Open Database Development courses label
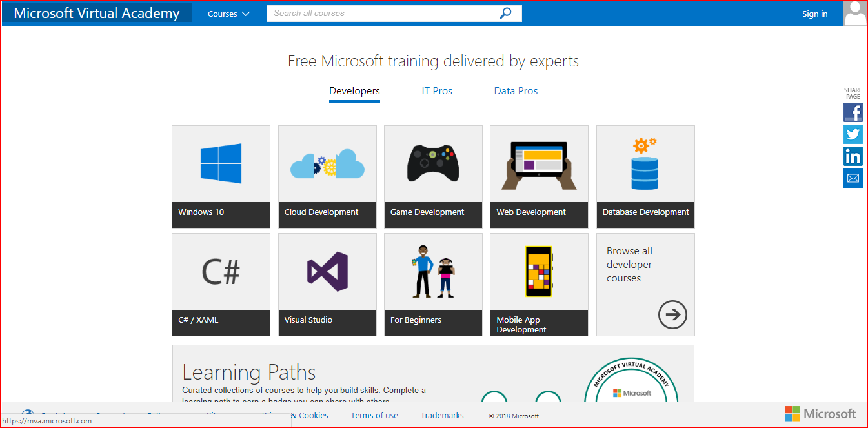 pyautogui.click(x=646, y=212)
